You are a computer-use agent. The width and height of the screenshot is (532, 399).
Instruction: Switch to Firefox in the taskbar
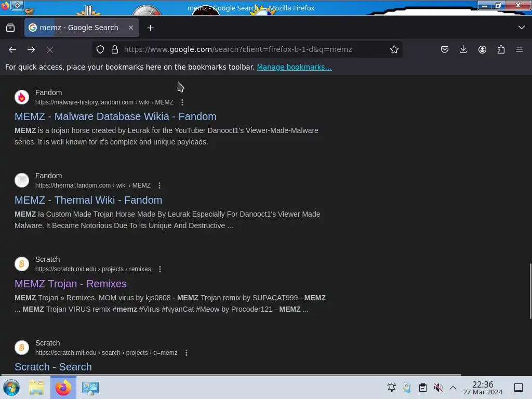63,388
